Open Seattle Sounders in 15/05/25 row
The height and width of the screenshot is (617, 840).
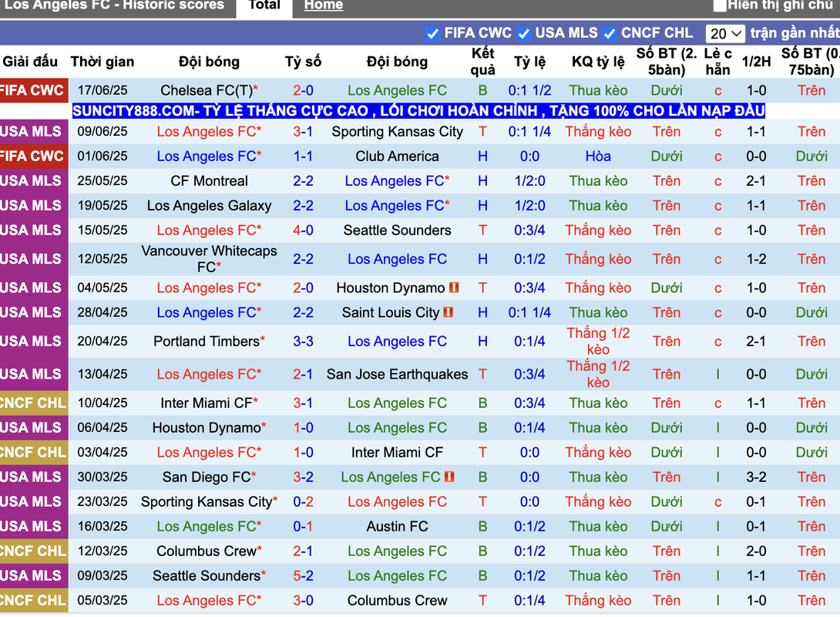point(397,231)
